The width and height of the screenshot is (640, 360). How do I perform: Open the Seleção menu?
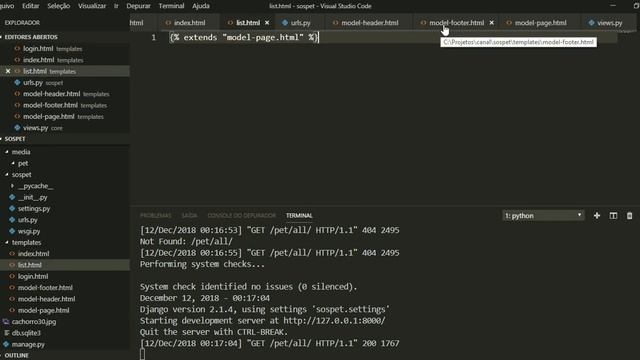[58, 6]
